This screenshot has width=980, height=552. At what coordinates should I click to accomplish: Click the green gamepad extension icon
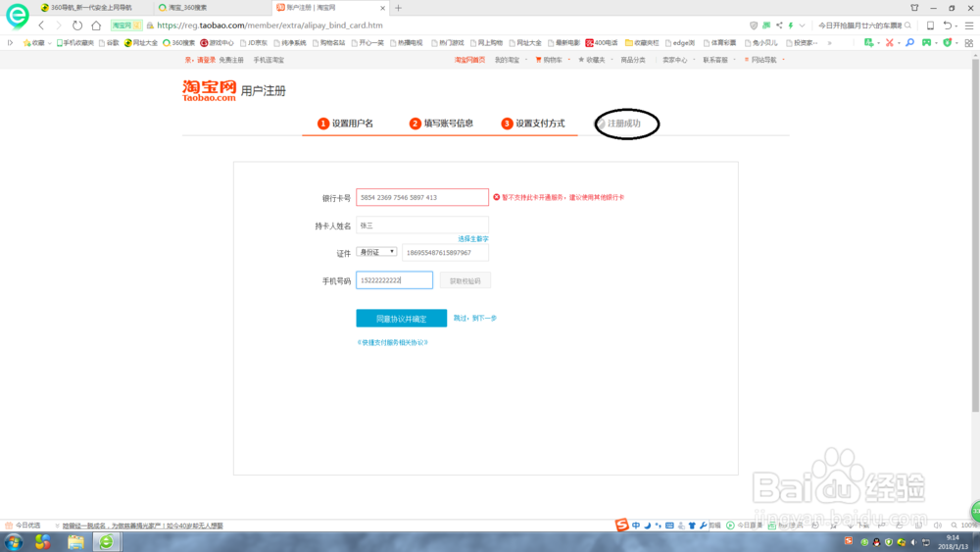point(927,43)
